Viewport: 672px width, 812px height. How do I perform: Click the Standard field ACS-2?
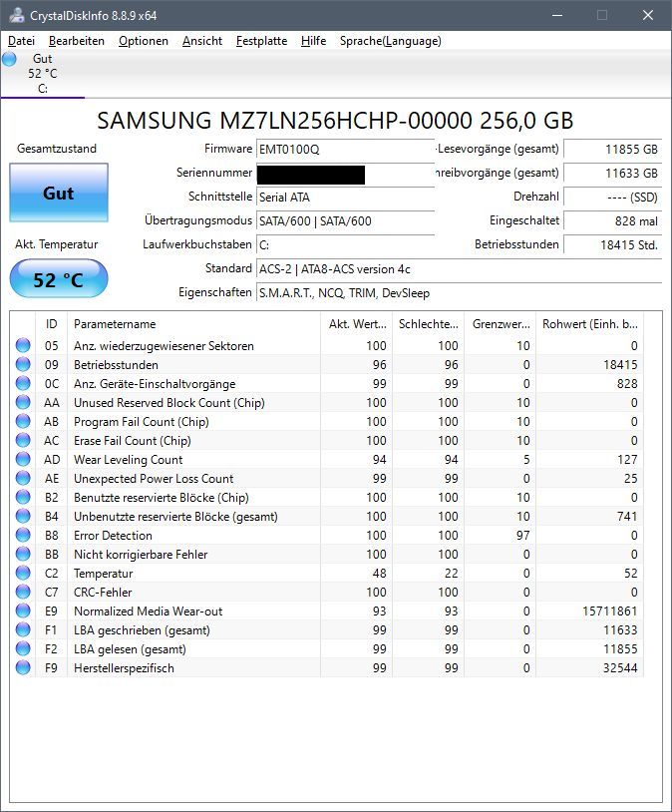(459, 269)
